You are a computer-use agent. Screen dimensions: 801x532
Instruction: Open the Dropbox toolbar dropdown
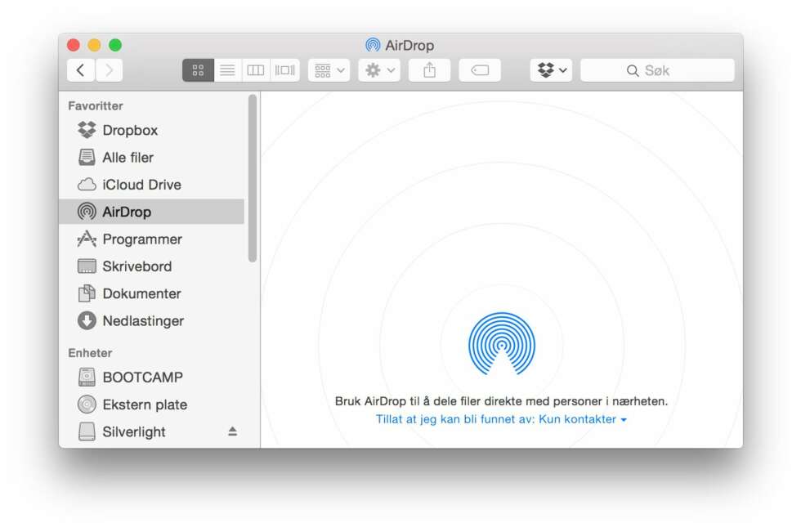coord(551,70)
